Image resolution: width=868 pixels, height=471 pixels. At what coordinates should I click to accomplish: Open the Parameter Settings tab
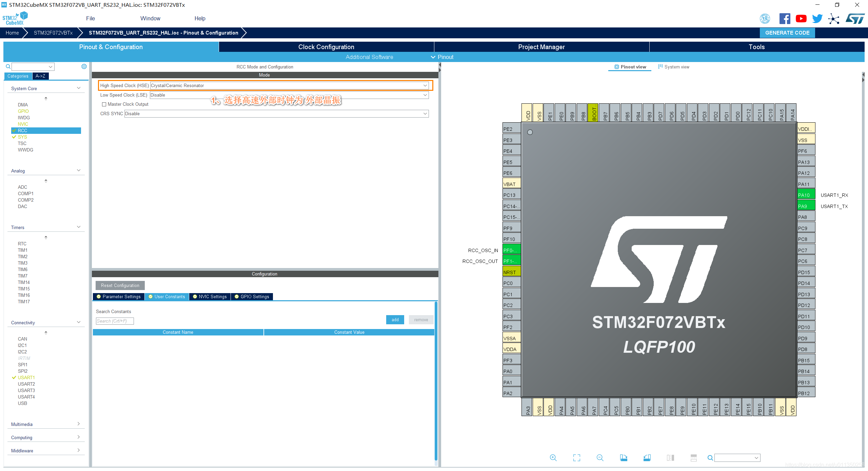click(x=119, y=296)
